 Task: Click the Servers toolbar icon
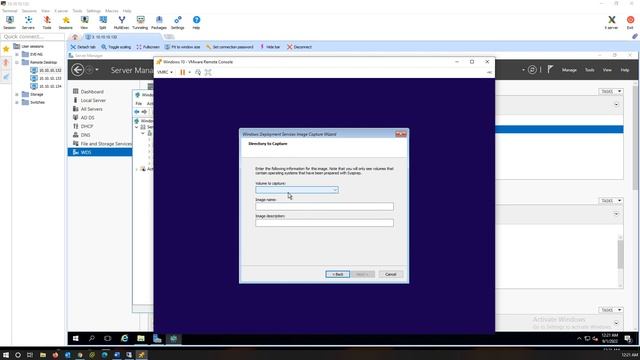pos(28,22)
